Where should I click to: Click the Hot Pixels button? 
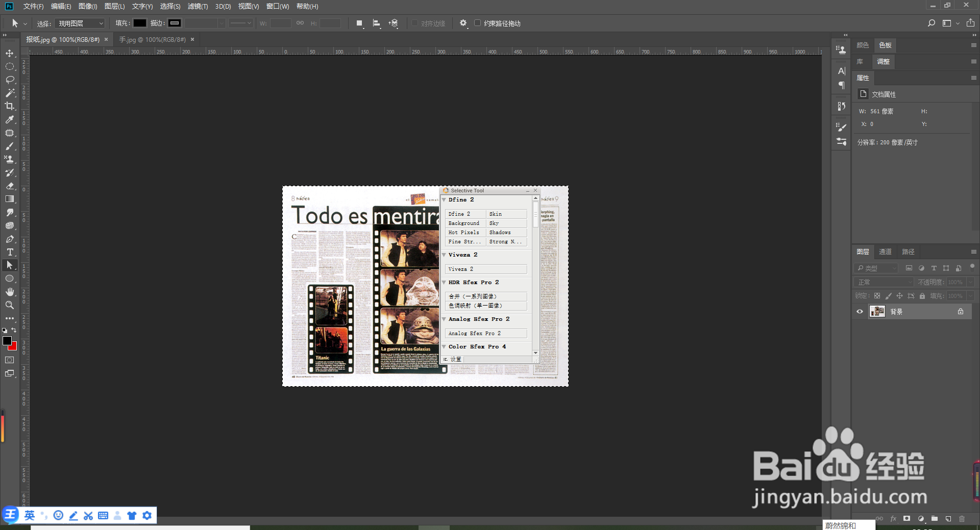465,232
